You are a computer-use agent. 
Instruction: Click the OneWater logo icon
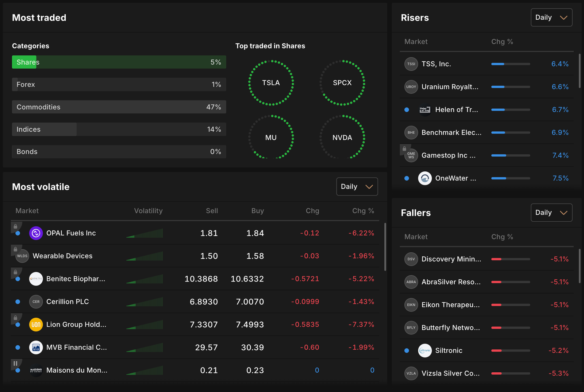pyautogui.click(x=425, y=178)
